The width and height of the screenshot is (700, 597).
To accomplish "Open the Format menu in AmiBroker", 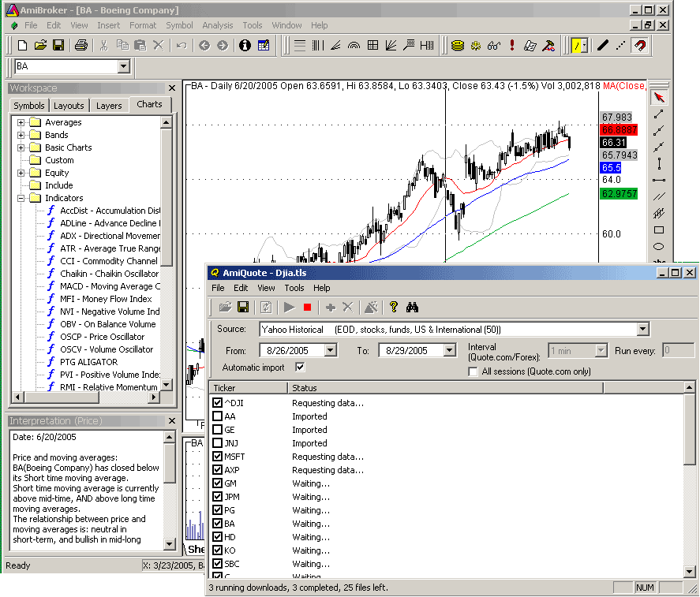I will coord(143,25).
